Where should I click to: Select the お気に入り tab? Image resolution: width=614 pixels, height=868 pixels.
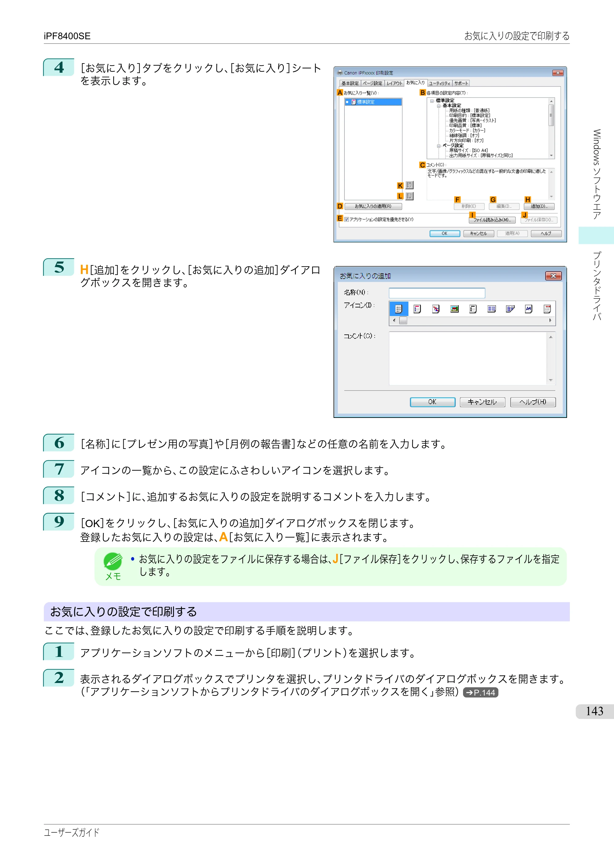415,83
